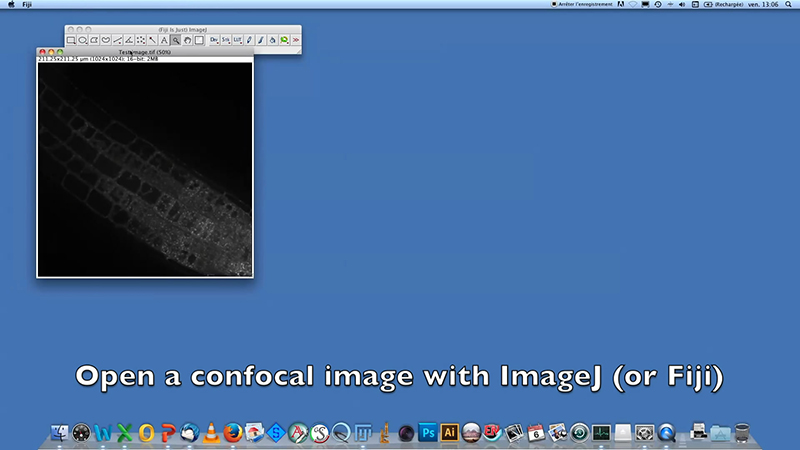This screenshot has width=800, height=450.
Task: Open Time Machine from the Dock
Action: 580,433
